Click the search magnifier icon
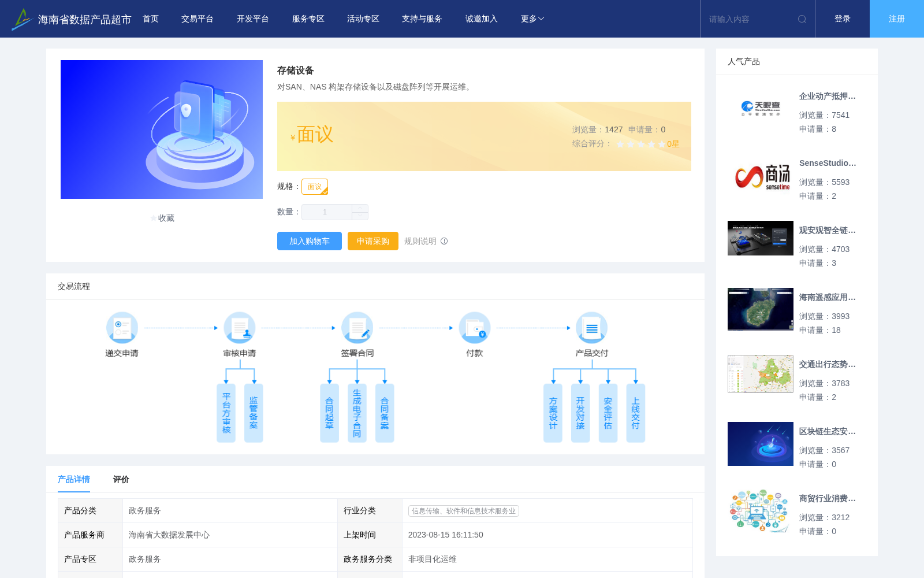924x578 pixels. coord(802,19)
